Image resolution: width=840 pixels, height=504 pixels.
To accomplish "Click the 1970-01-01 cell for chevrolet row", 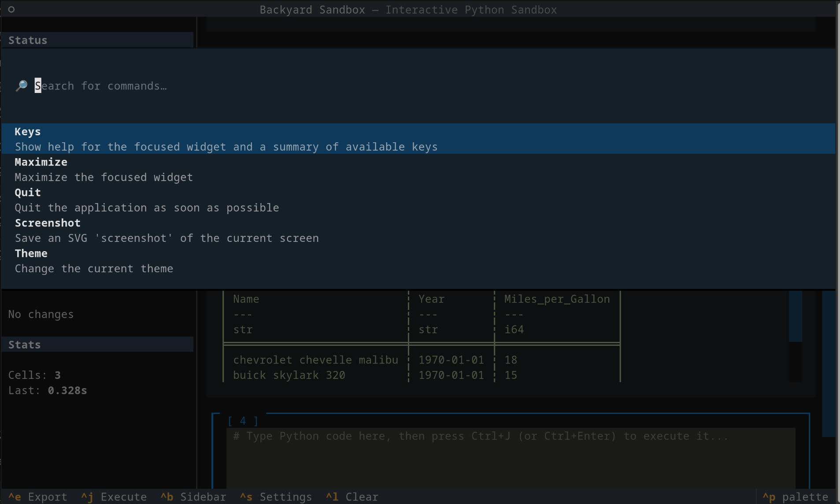I will 451,360.
